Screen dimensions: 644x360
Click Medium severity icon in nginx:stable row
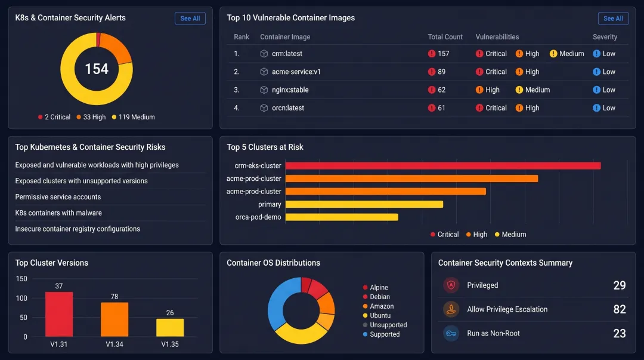pyautogui.click(x=519, y=90)
